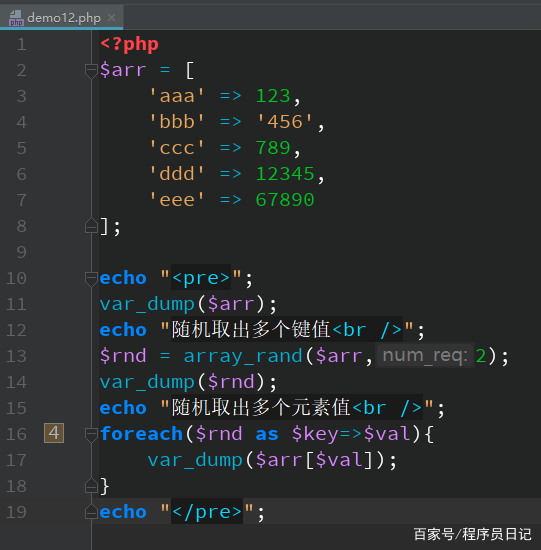The height and width of the screenshot is (550, 541).
Task: Click the '456' string value
Action: point(285,122)
